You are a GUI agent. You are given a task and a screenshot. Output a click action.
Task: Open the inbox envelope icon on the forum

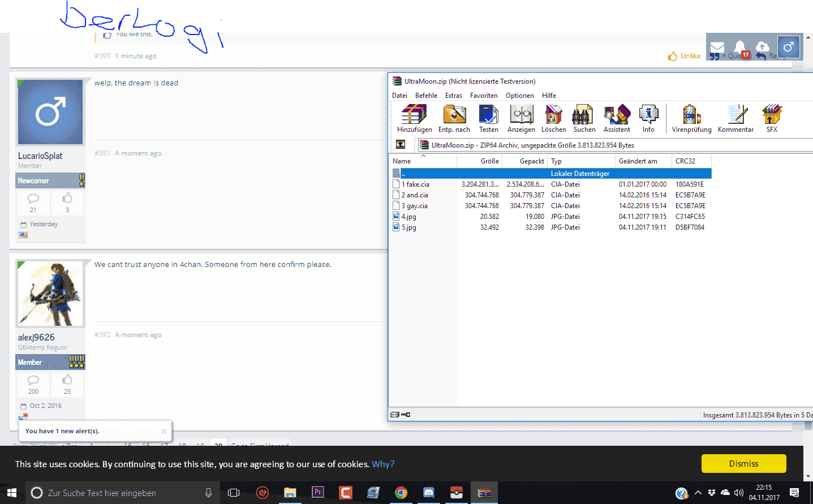pos(717,47)
